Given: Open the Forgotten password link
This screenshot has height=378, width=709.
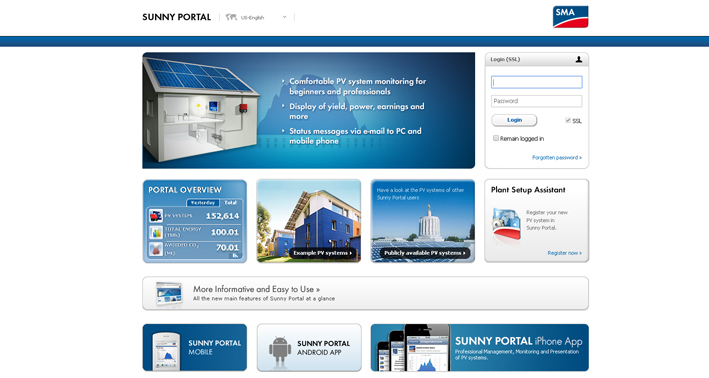Looking at the screenshot, I should 557,157.
